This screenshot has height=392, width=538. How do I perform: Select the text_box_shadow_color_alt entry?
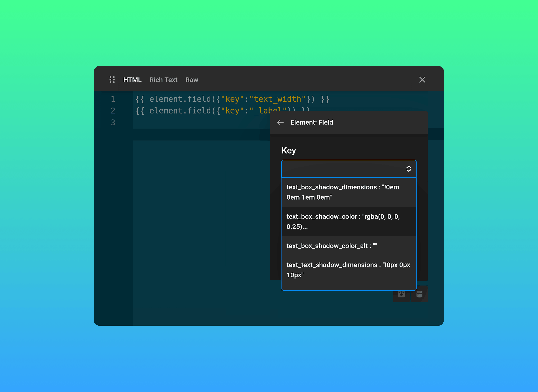pos(332,246)
